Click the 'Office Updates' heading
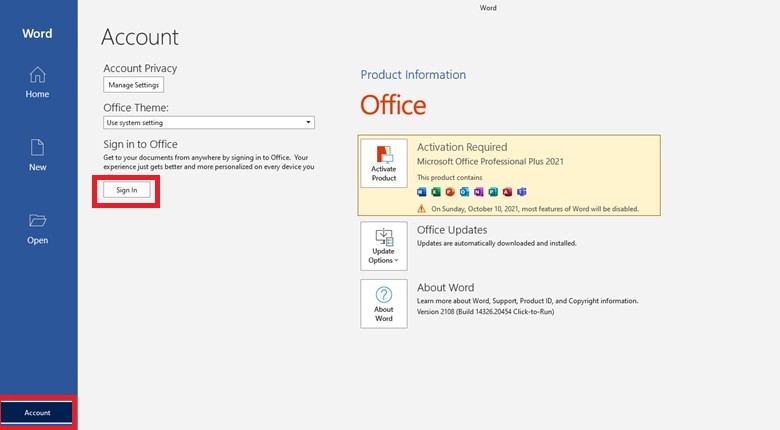 (x=452, y=230)
